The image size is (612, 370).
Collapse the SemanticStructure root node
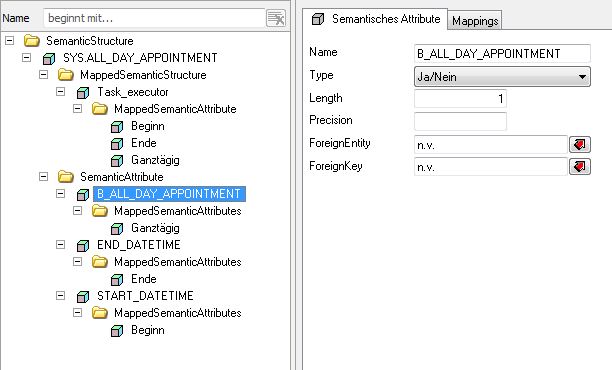pyautogui.click(x=9, y=41)
